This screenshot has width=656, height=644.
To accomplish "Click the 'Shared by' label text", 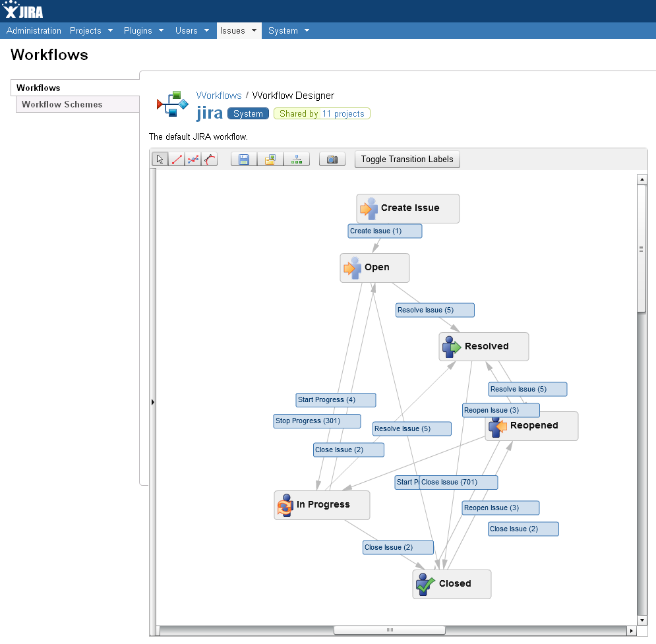I will pos(299,114).
